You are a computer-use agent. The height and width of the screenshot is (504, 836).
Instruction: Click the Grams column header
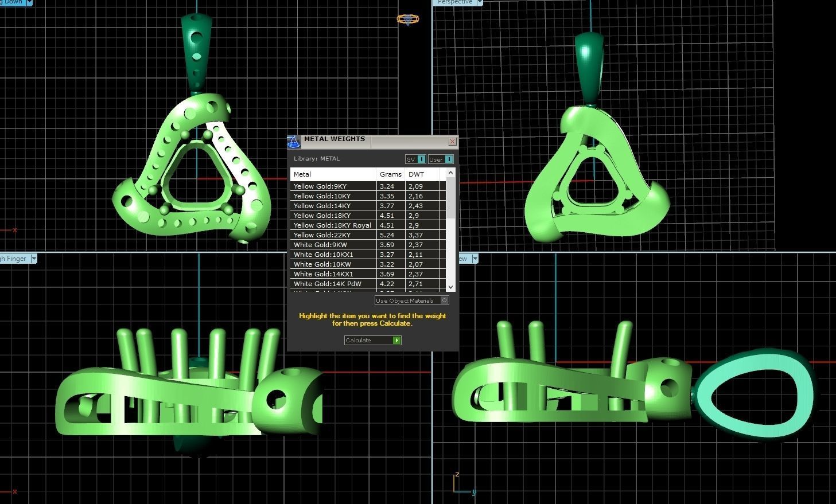pos(391,174)
